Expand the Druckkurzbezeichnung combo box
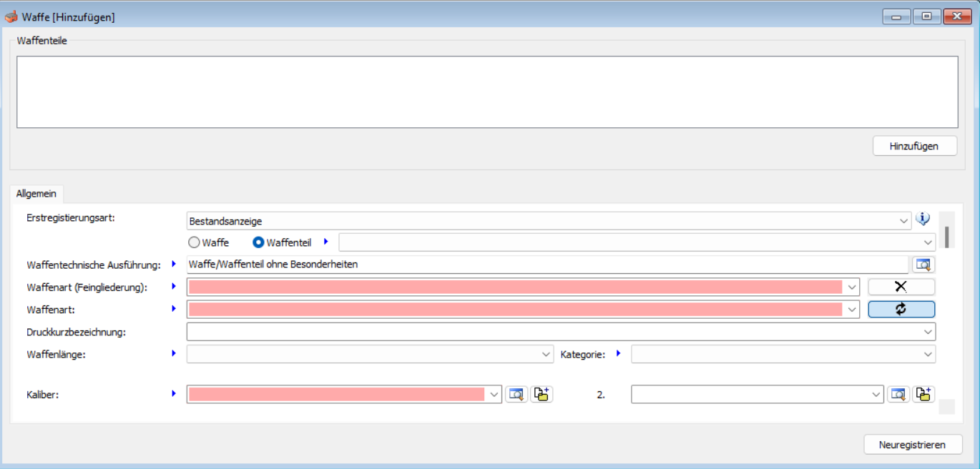Screen dimensions: 980x469 [x=928, y=332]
